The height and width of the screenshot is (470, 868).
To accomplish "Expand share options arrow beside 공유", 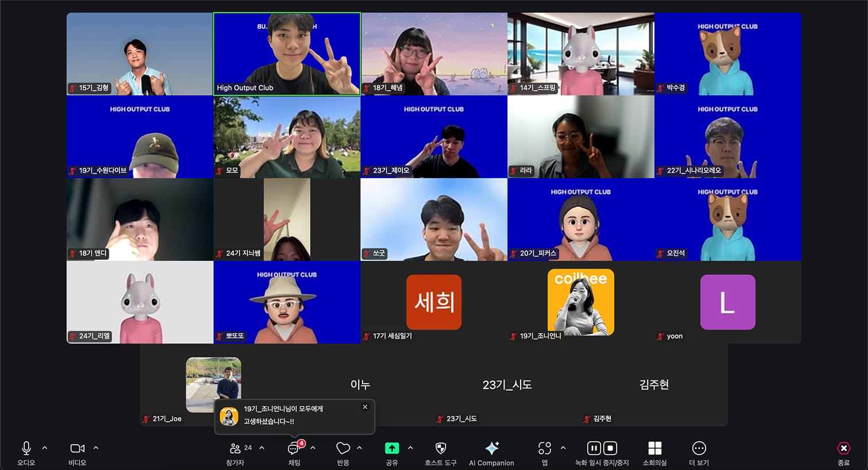I will tap(410, 448).
